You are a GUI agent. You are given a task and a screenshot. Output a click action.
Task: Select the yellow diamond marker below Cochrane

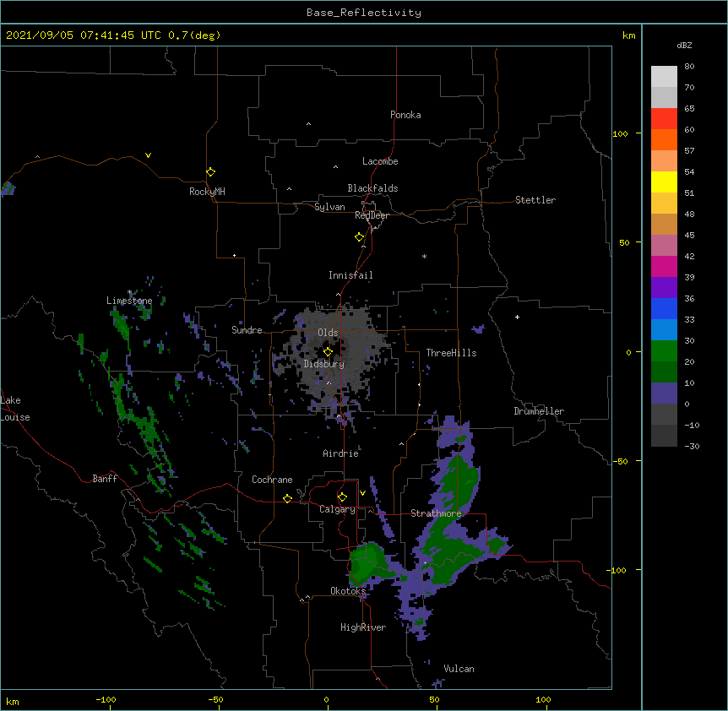click(x=287, y=498)
